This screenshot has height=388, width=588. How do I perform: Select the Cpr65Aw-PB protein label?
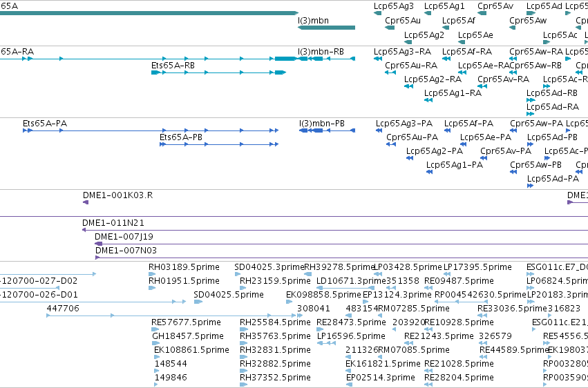pyautogui.click(x=535, y=165)
